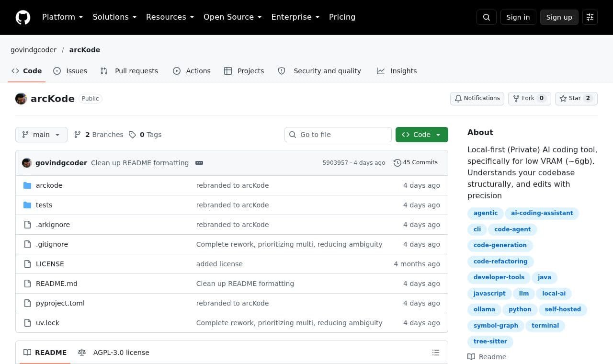613x364 pixels.
Task: Open the Readme link in About
Action: tap(487, 357)
